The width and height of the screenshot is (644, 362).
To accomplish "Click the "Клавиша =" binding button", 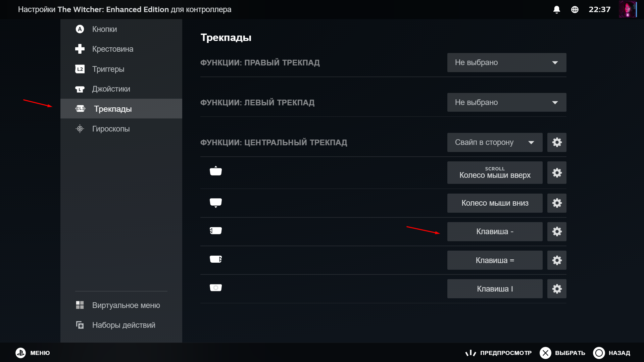I will [494, 260].
